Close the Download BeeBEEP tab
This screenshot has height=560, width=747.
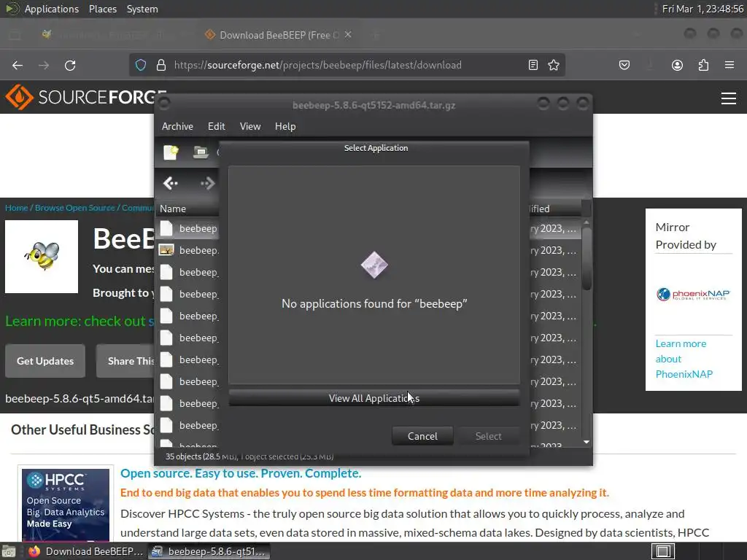[x=348, y=35]
